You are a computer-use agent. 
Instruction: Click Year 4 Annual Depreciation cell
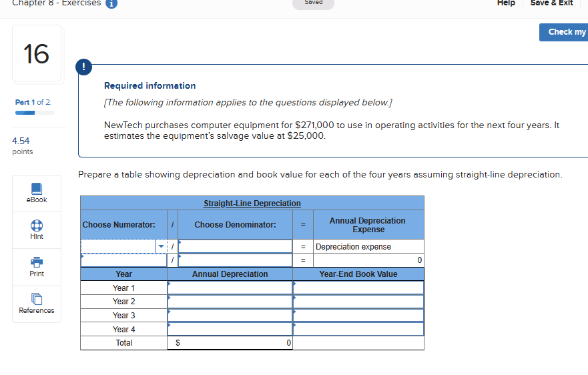point(230,329)
